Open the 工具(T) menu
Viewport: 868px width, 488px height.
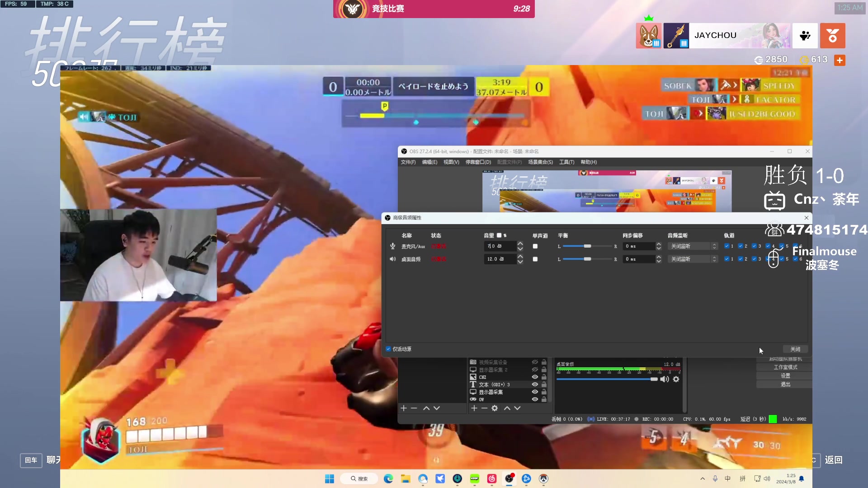tap(566, 162)
